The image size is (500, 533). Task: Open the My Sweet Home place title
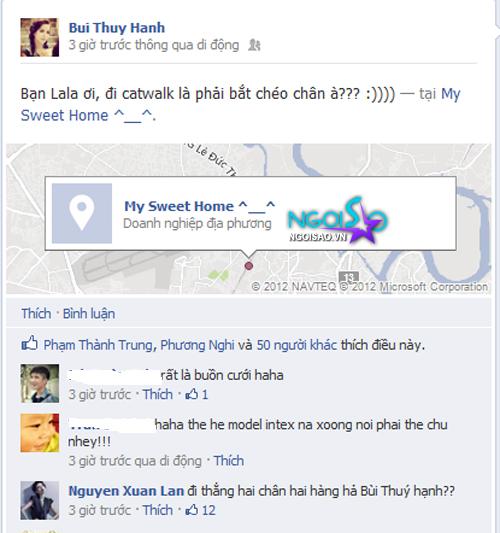point(200,206)
